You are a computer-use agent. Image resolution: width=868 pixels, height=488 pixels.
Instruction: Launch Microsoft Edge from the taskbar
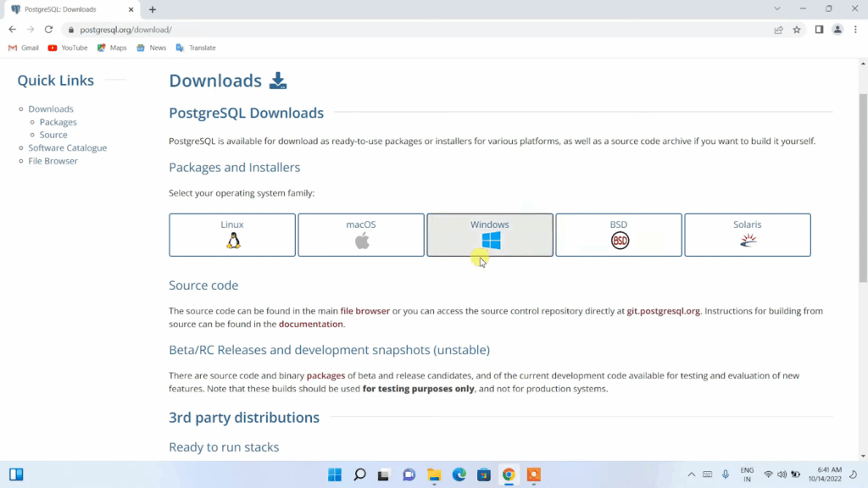[x=459, y=474]
